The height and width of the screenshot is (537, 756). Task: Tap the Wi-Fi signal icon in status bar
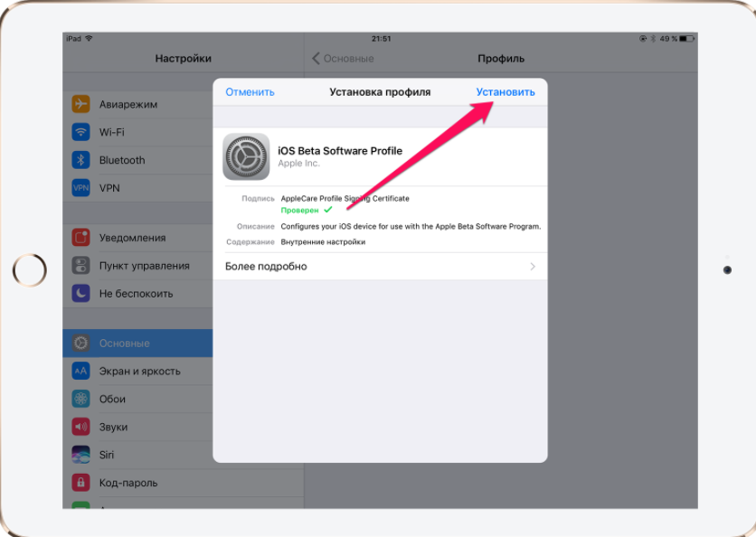pyautogui.click(x=89, y=39)
